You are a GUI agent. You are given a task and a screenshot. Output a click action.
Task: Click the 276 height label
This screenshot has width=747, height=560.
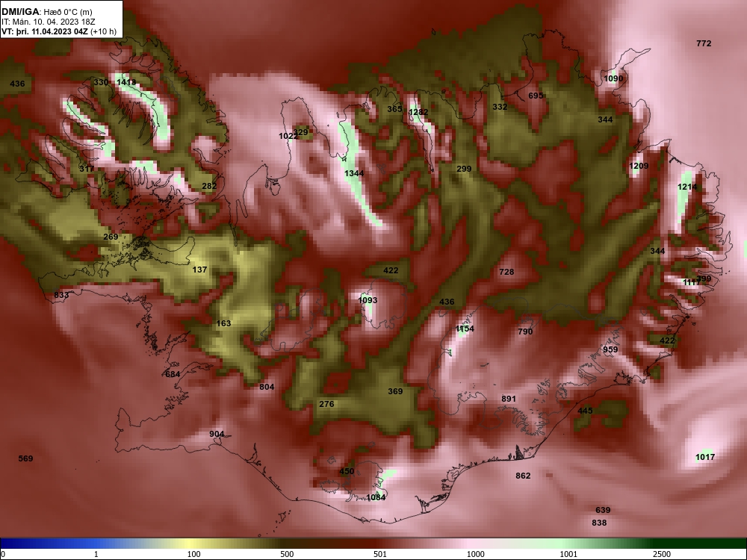click(x=326, y=404)
